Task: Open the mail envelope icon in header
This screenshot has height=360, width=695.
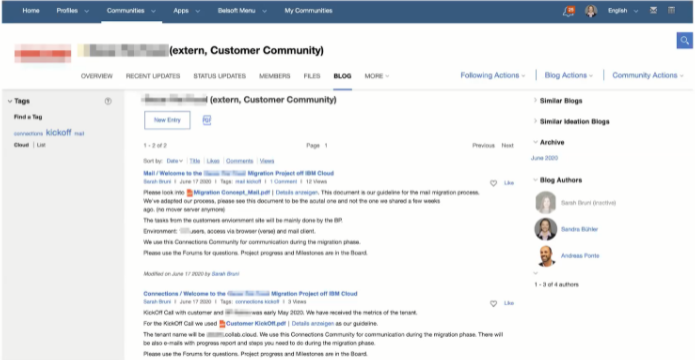Action: pyautogui.click(x=653, y=10)
